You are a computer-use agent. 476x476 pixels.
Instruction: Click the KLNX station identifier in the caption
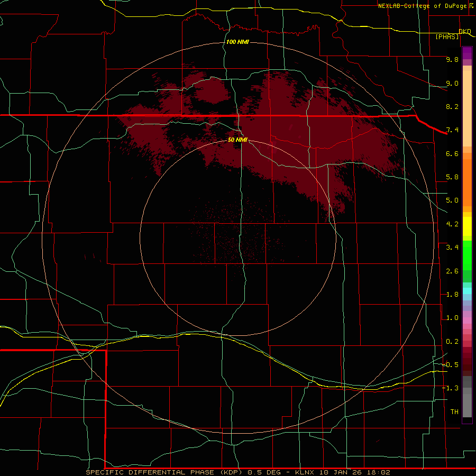[x=306, y=472]
